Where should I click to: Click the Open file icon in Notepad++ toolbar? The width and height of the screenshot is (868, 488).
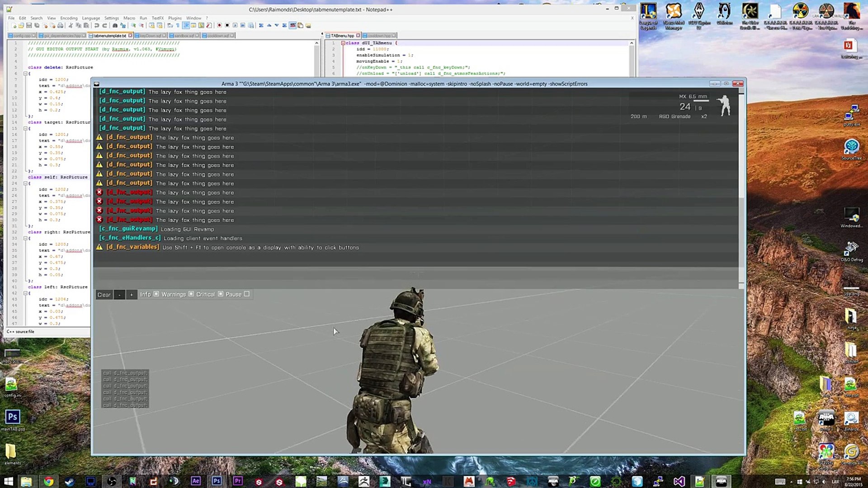[21, 25]
